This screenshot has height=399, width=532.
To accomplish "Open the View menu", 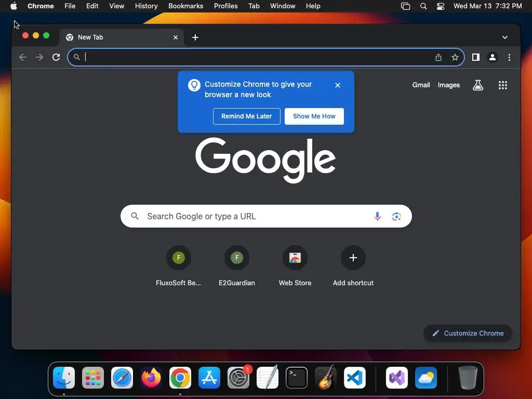I will pyautogui.click(x=116, y=6).
